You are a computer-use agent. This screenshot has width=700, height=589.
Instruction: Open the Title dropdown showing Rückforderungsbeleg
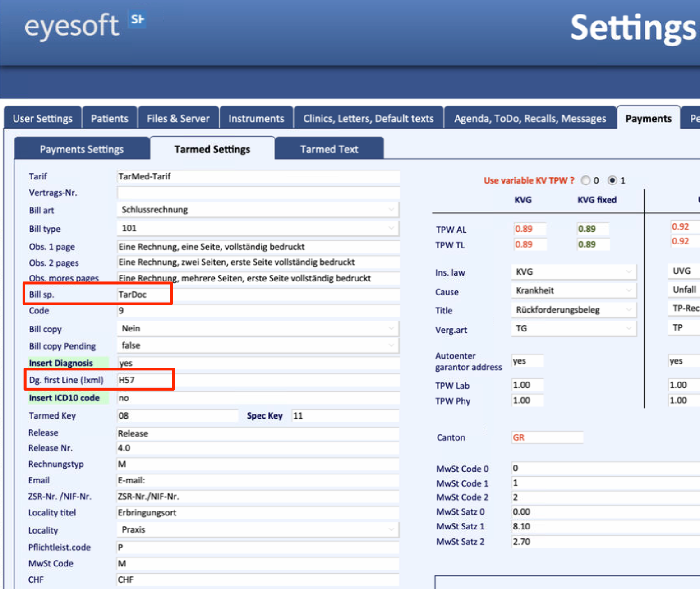click(573, 310)
